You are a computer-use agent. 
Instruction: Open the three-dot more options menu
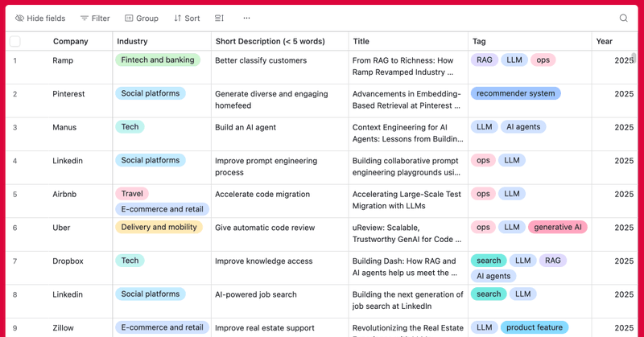pyautogui.click(x=246, y=18)
